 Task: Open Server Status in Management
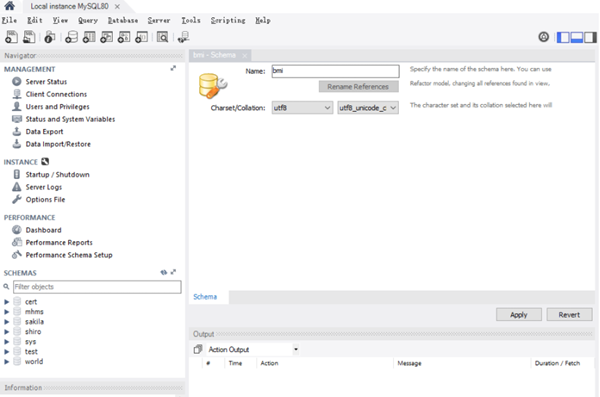click(x=46, y=82)
